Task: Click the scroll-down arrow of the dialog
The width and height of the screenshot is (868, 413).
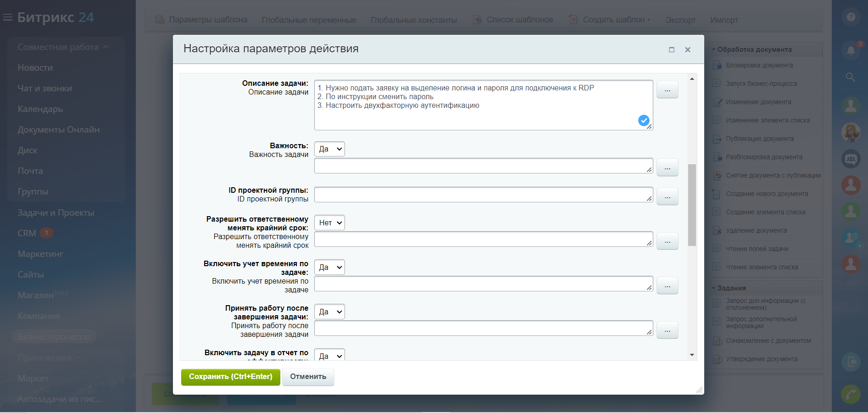Action: tap(692, 355)
